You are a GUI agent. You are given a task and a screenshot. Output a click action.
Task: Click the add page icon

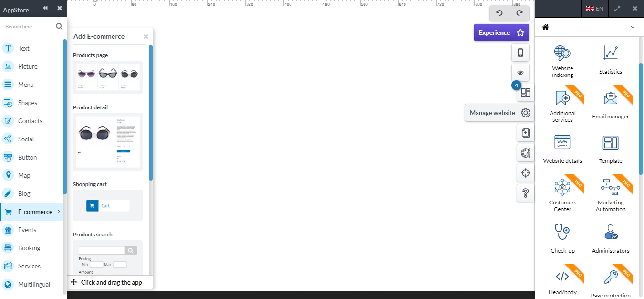[526, 133]
